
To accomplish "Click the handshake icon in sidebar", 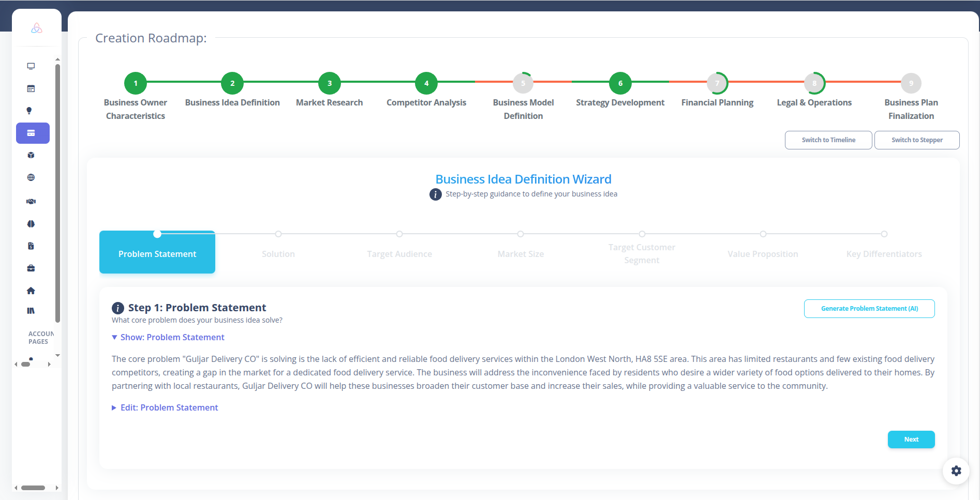I will (31, 201).
